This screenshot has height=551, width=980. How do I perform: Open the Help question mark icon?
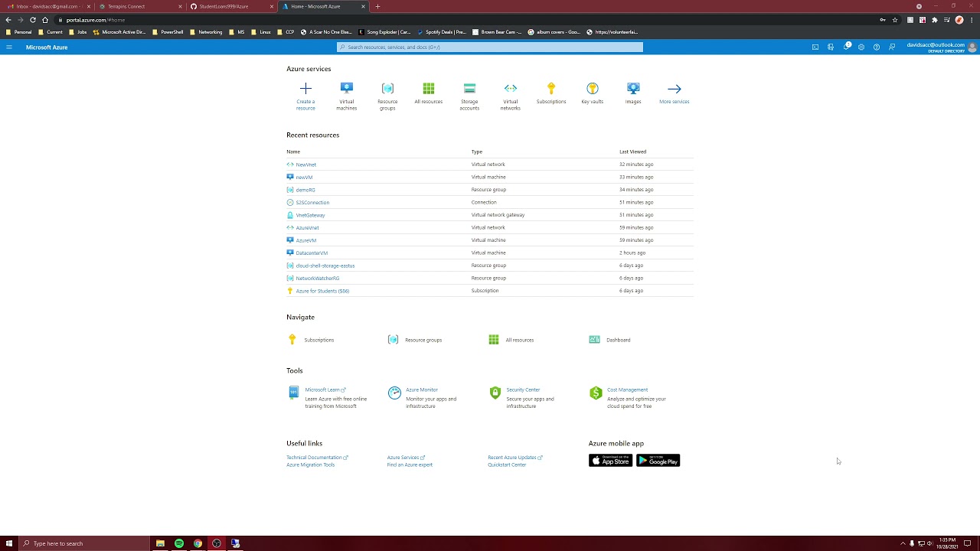[877, 47]
